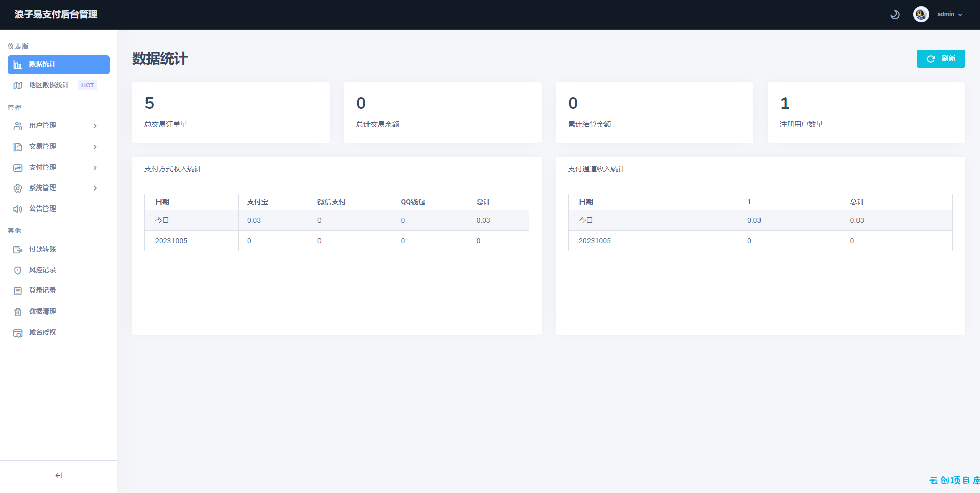Click the trash icon beside 数据清理
This screenshot has height=493, width=980.
pos(18,312)
